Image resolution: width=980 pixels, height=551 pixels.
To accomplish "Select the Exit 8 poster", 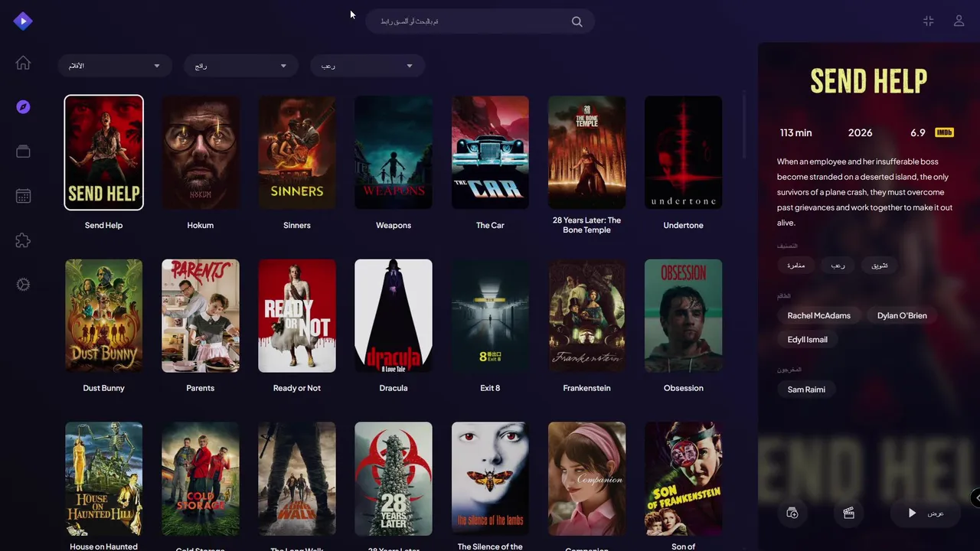I will pyautogui.click(x=490, y=316).
